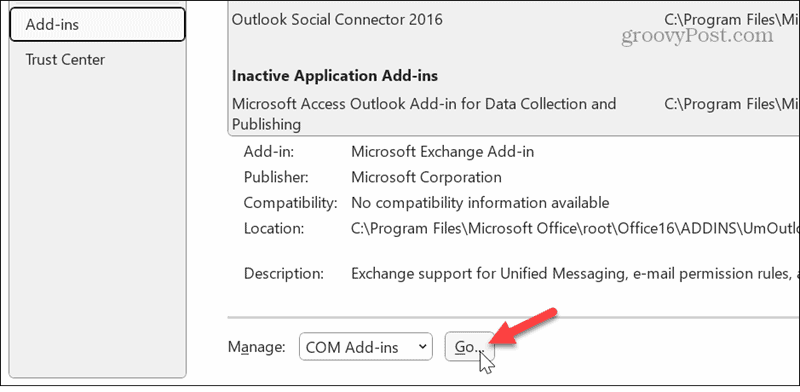Click the Microsoft Exchange Add-in name text

(442, 152)
